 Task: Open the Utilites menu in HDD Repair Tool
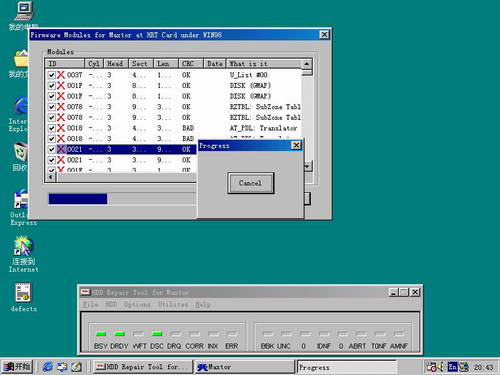pos(173,305)
